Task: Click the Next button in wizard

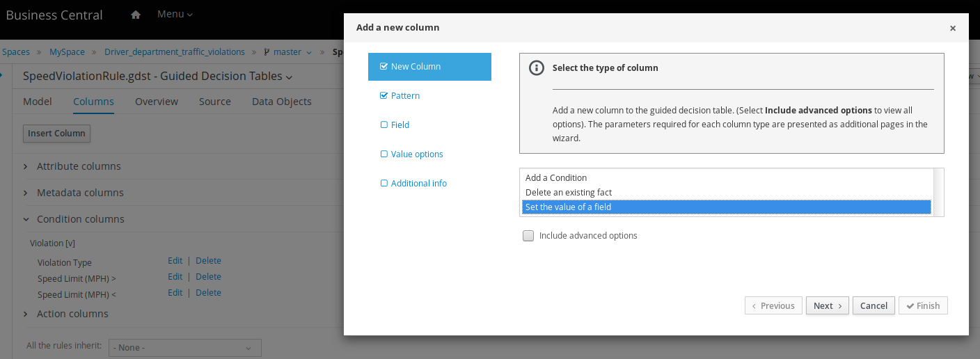Action: coord(827,306)
